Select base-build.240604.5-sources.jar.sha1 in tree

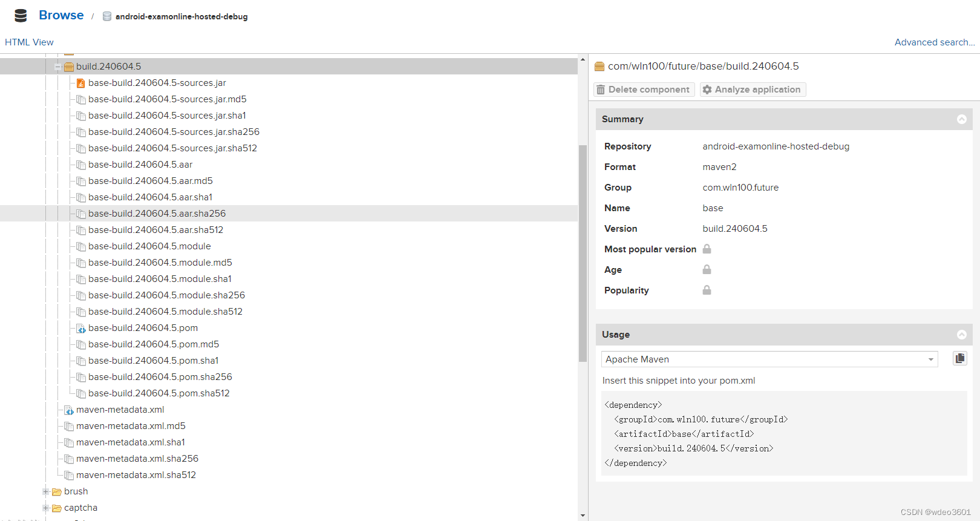[x=167, y=116]
